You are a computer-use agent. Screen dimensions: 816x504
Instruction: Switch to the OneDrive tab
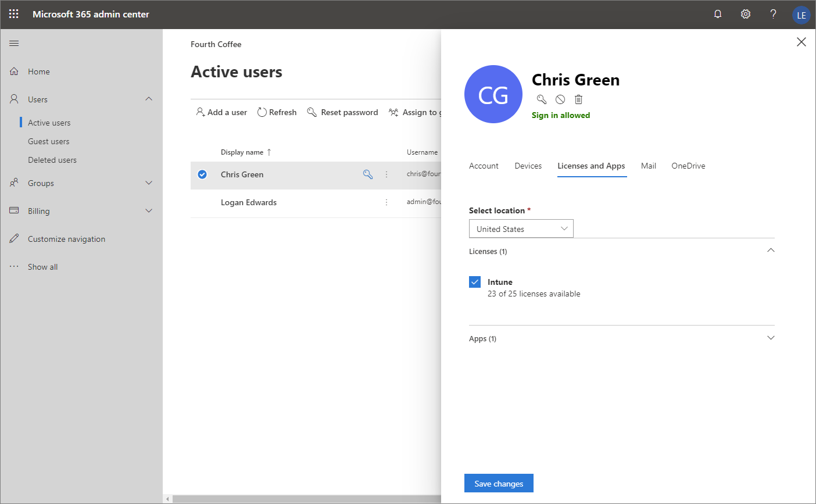(x=688, y=166)
